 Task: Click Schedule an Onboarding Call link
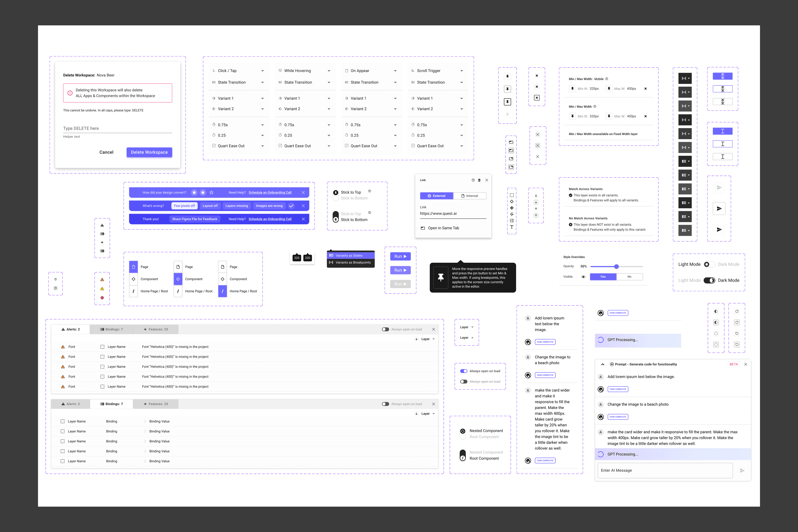[x=270, y=192]
